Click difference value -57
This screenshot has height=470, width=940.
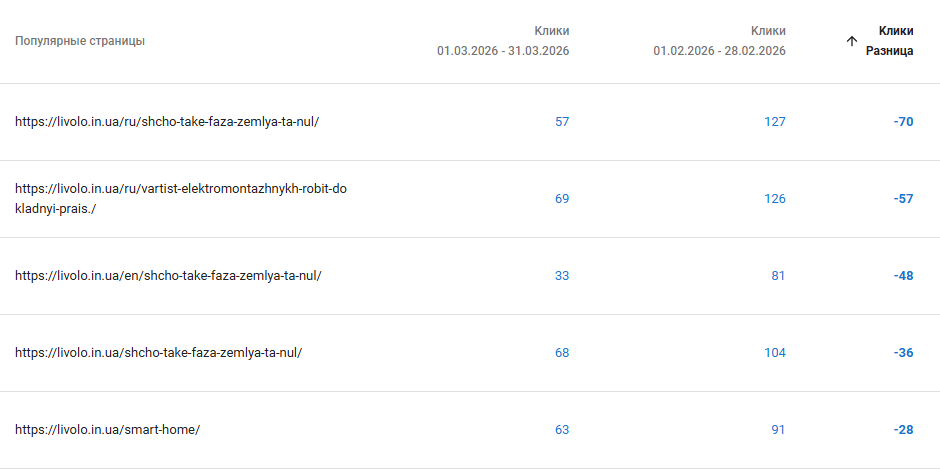tap(903, 198)
